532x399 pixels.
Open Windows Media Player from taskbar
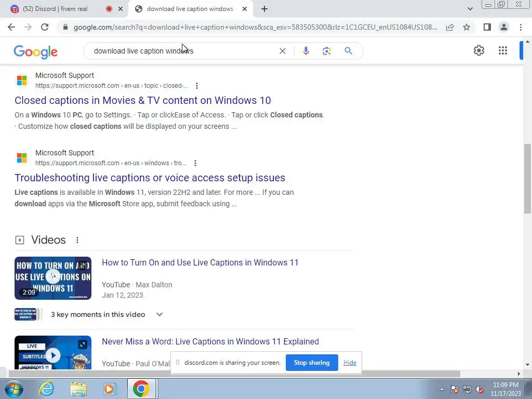[x=110, y=389]
